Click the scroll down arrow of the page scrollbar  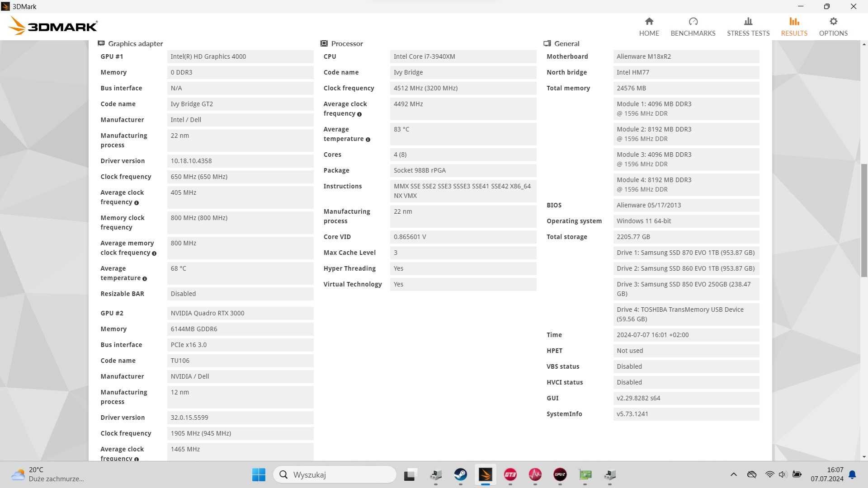click(864, 457)
